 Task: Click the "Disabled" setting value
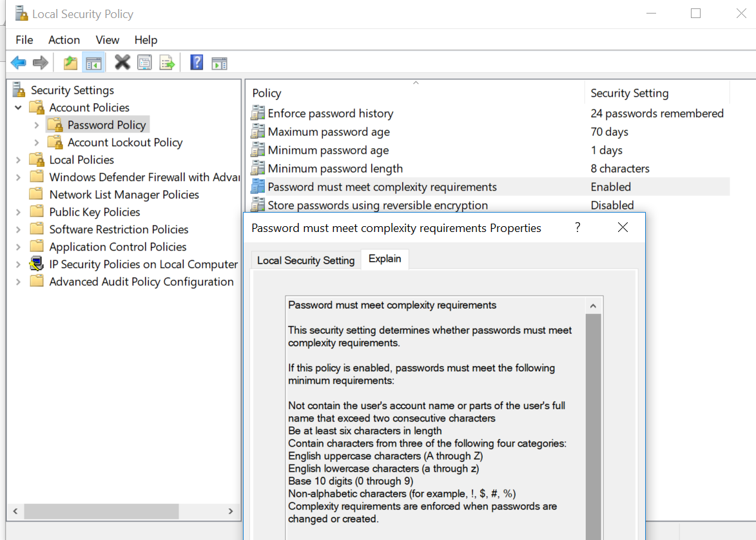pyautogui.click(x=612, y=205)
